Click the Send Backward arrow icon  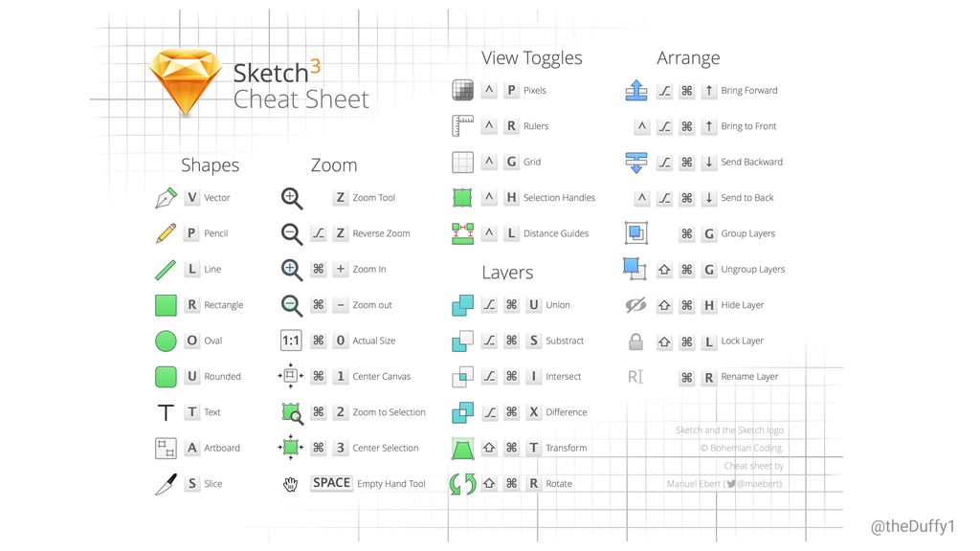point(636,163)
